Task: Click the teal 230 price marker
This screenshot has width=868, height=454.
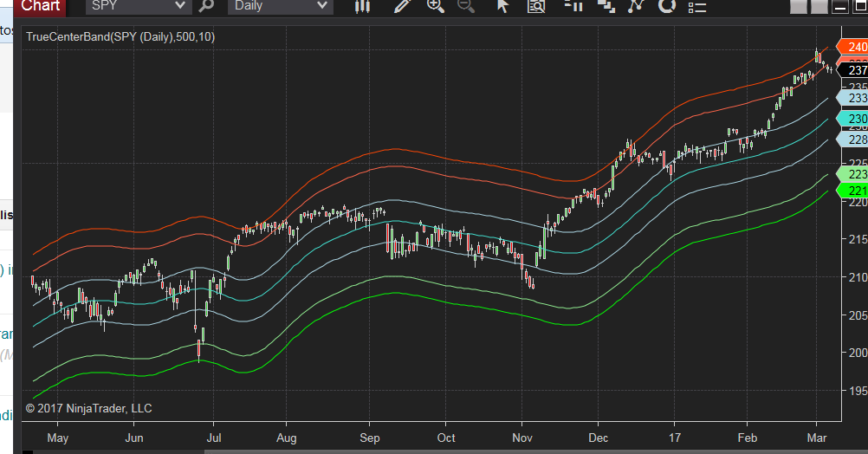Action: pos(853,119)
